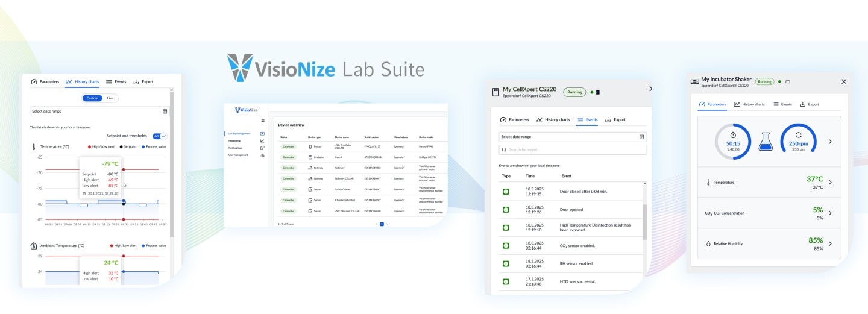Viewport: 868px width, 314px height.
Task: Click Connected status of Incubator row
Action: click(x=289, y=157)
